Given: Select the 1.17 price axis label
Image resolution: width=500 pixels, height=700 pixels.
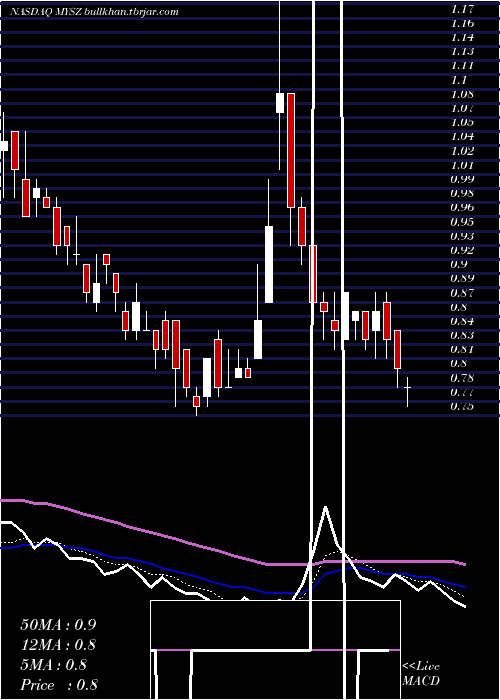Looking at the screenshot, I should 462,8.
